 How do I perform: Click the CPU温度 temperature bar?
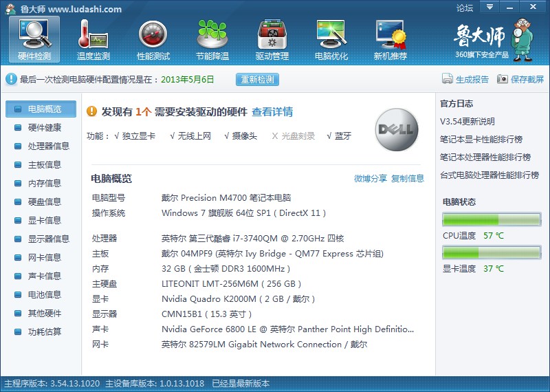pos(492,219)
